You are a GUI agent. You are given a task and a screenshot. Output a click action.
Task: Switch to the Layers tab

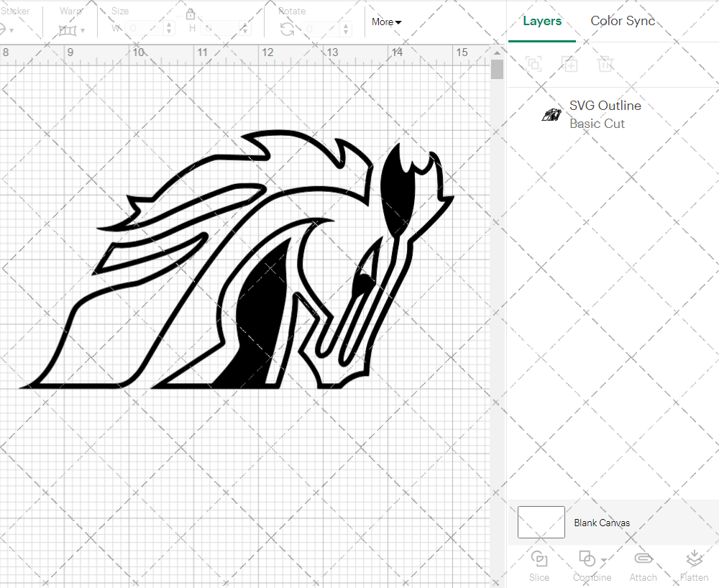542,21
